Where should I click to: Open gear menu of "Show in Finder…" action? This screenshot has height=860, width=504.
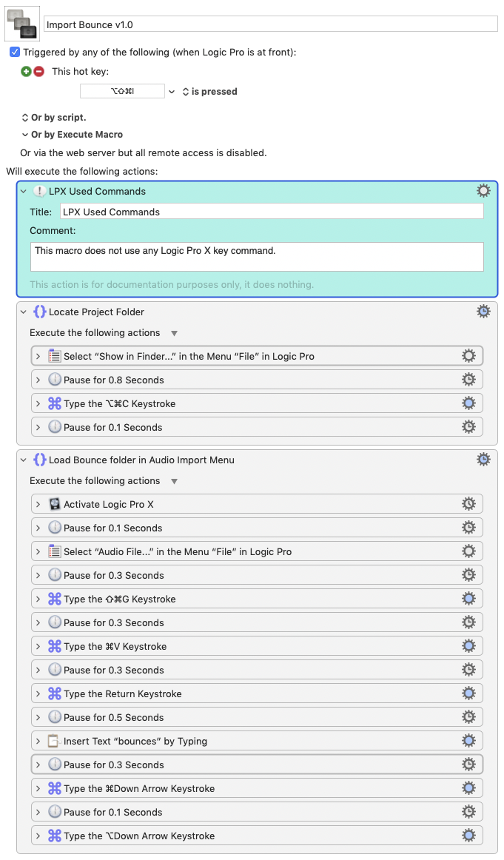pos(468,355)
